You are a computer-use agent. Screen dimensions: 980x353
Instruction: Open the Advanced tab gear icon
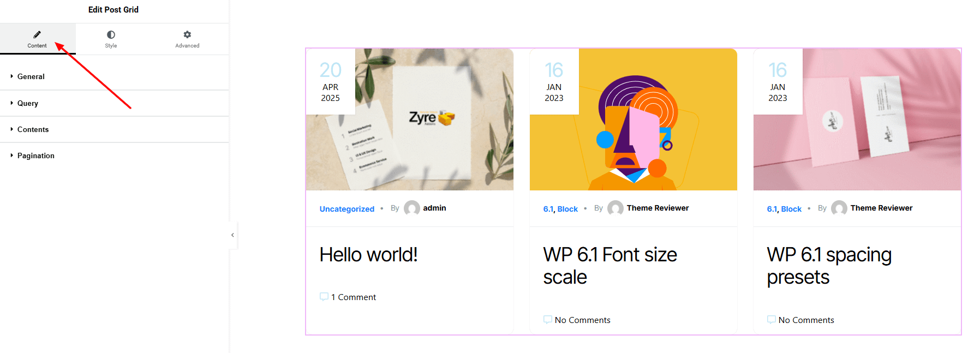187,34
